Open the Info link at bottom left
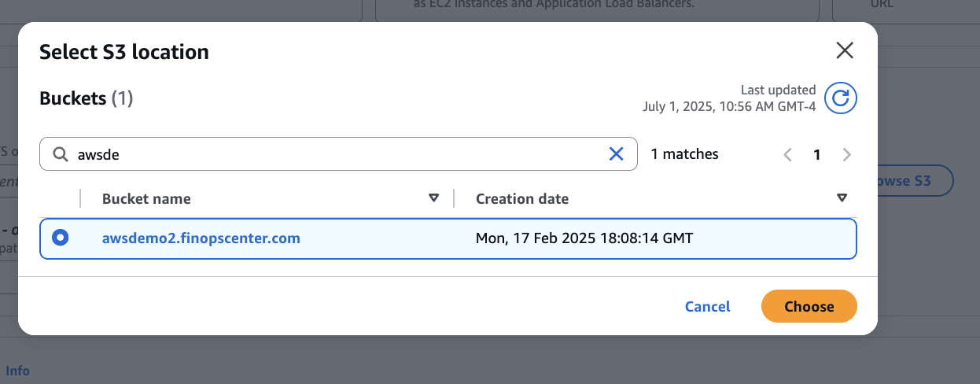Image resolution: width=980 pixels, height=384 pixels. pos(17,371)
